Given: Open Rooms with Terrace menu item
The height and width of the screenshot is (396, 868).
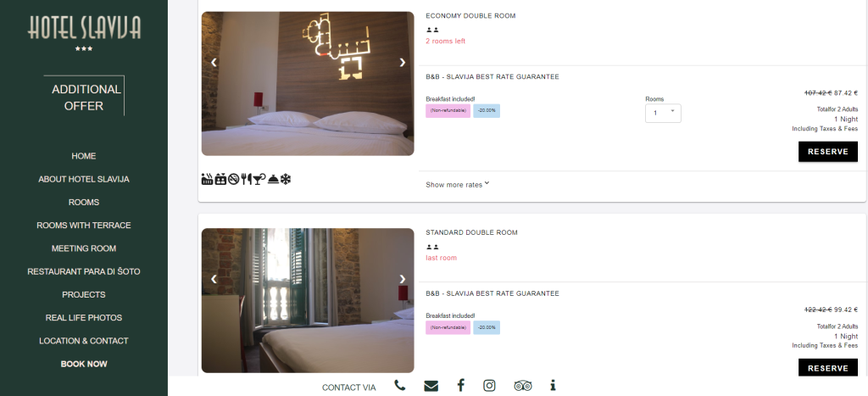Looking at the screenshot, I should (x=84, y=226).
